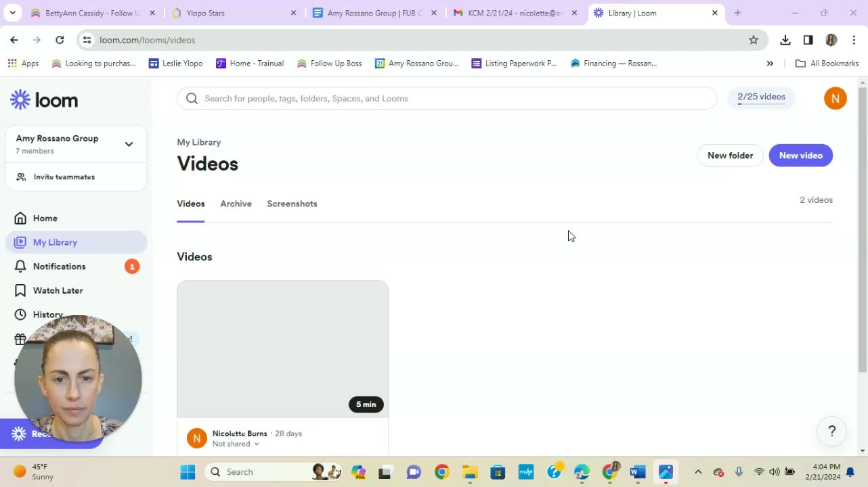
Task: Open the Follow Up Boss bookmark
Action: [329, 63]
